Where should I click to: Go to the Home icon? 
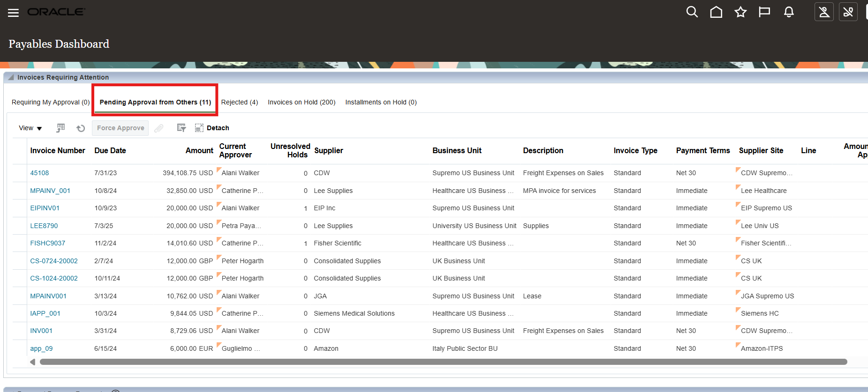716,12
